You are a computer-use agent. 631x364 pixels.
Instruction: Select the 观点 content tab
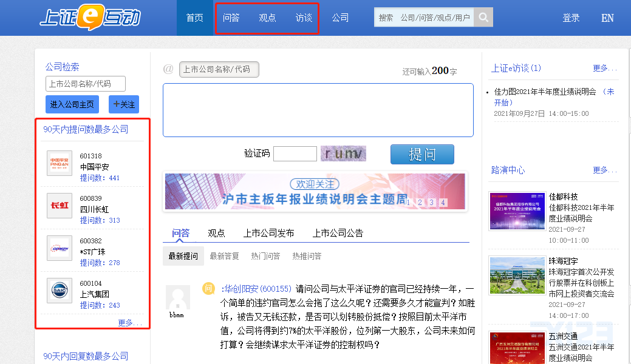pos(216,234)
